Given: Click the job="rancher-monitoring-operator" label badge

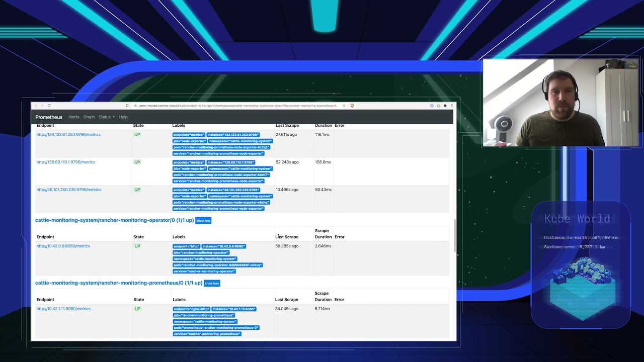Looking at the screenshot, I should point(201,252).
